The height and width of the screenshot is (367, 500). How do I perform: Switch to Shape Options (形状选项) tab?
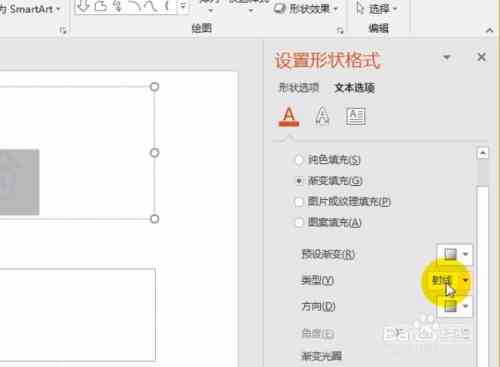pos(299,88)
